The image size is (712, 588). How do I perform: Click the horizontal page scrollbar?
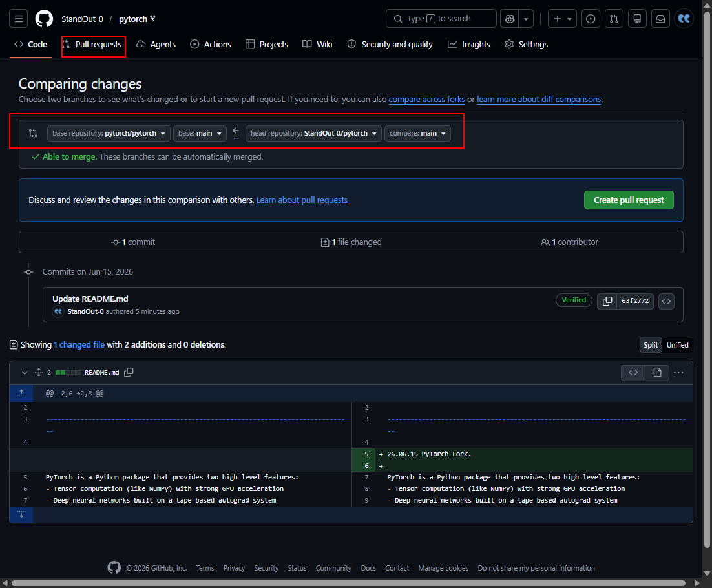tap(348, 583)
